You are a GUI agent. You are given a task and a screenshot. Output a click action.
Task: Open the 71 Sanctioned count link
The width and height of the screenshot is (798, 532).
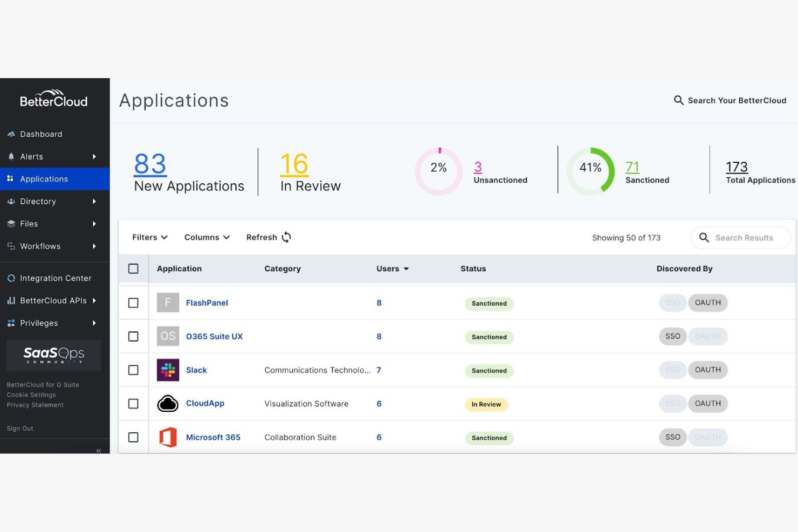click(632, 167)
